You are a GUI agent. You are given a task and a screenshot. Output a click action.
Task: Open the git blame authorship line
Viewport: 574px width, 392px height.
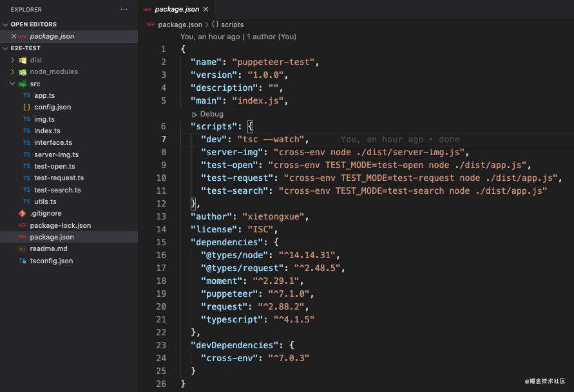pyautogui.click(x=238, y=37)
